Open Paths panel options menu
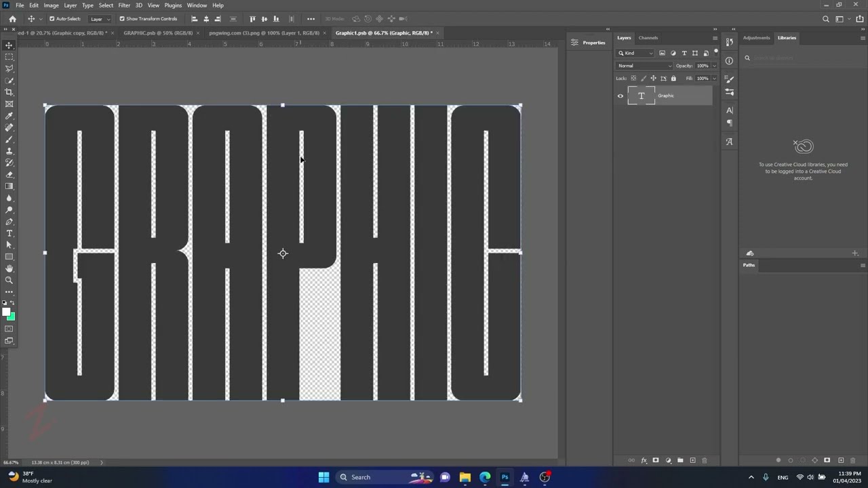The height and width of the screenshot is (488, 868). [863, 265]
